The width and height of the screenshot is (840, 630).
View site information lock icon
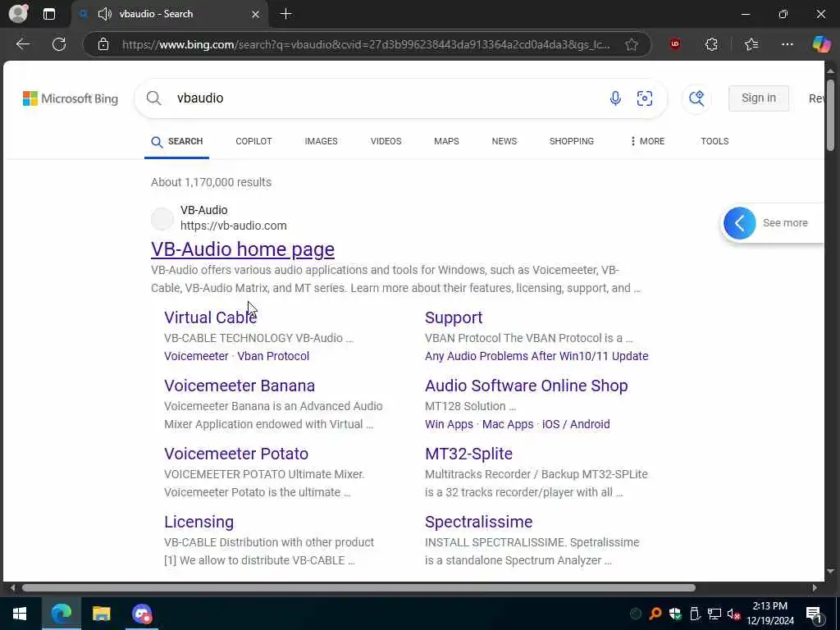[103, 44]
